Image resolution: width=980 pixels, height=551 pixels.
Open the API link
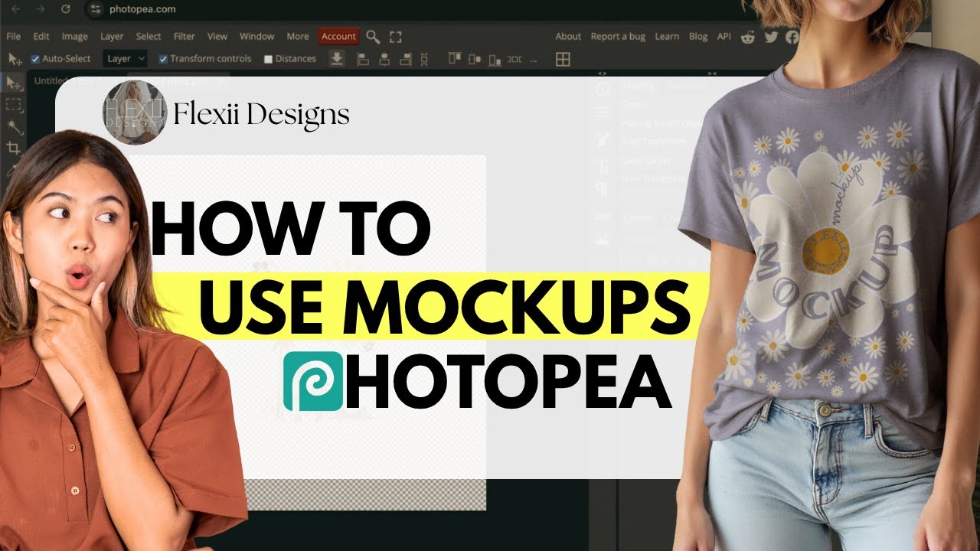724,36
